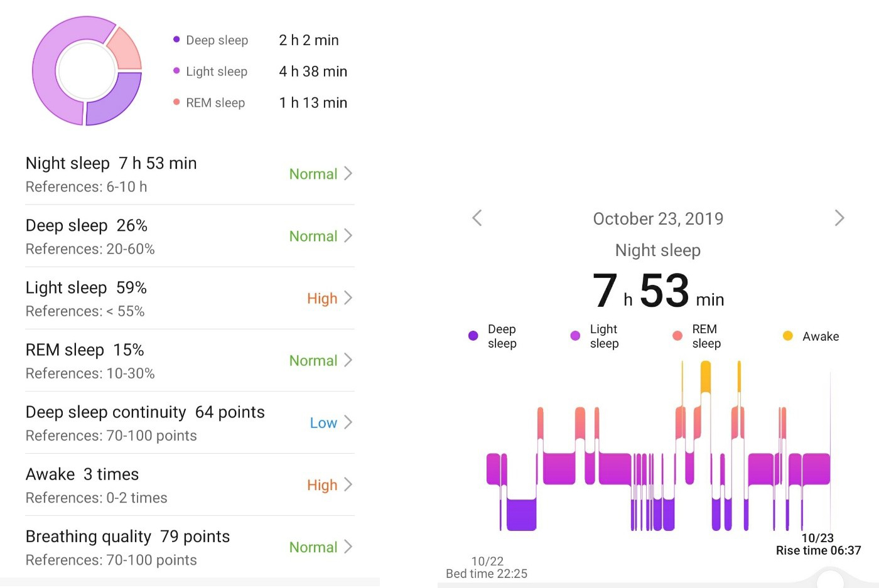This screenshot has width=879, height=588.
Task: Toggle Awake segments visibility on the chart
Action: 787,336
